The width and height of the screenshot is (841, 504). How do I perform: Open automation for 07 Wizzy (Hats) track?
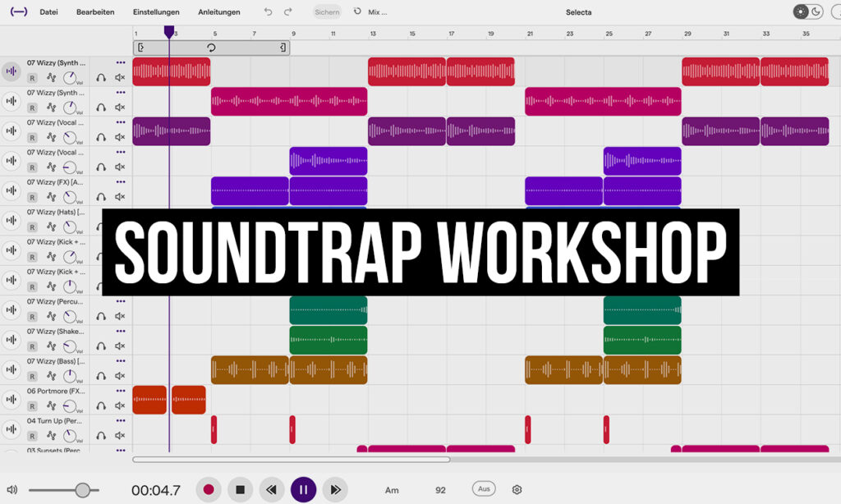pos(51,227)
